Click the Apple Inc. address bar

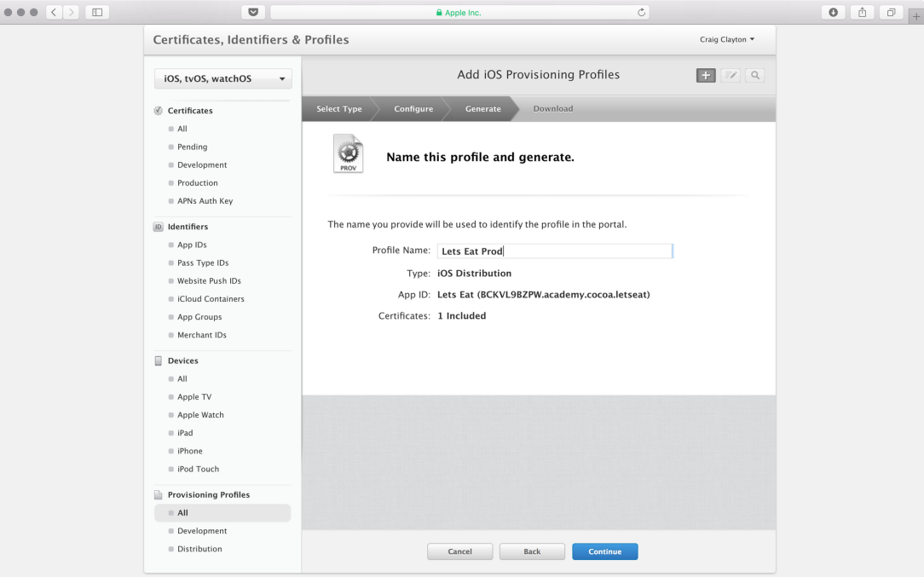[459, 13]
